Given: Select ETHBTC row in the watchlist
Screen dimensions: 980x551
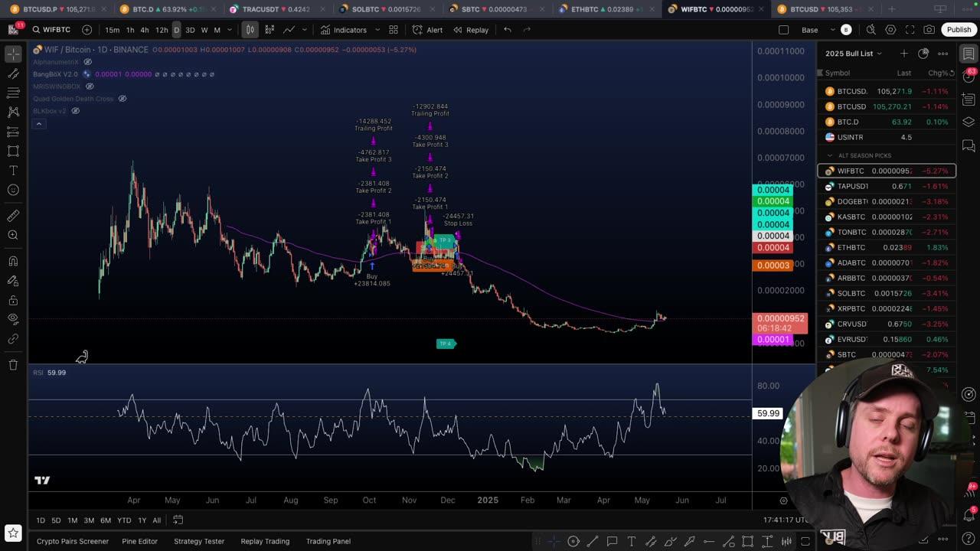Looking at the screenshot, I should coord(887,247).
